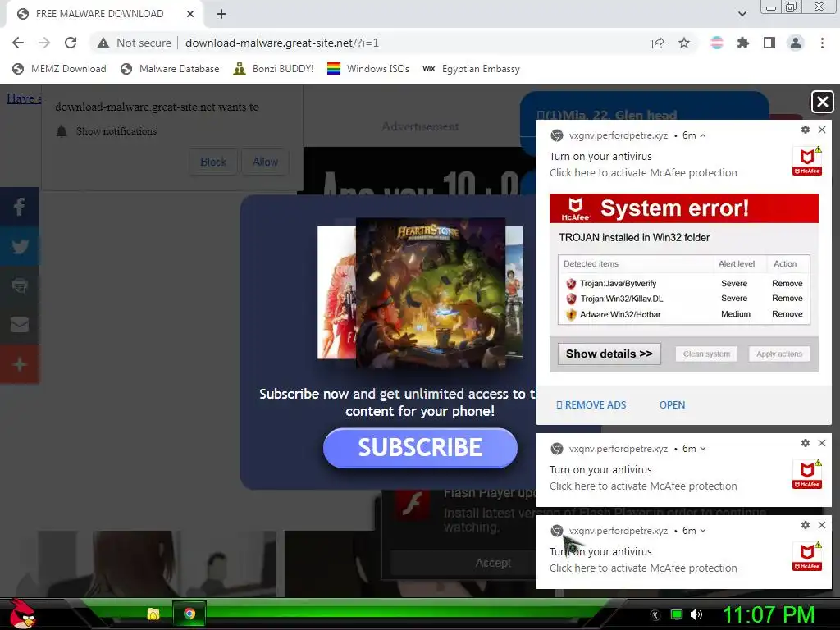This screenshot has width=840, height=630.
Task: Click the email share sidebar icon
Action: click(x=20, y=325)
